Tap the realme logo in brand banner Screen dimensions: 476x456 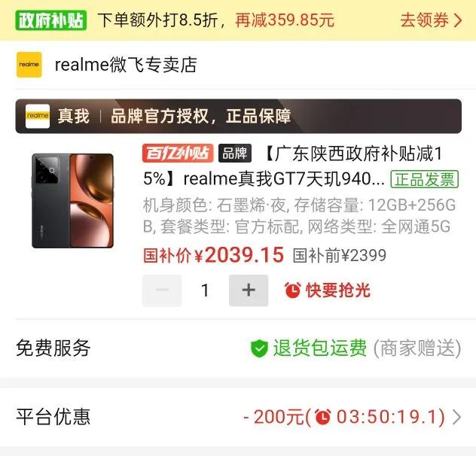[38, 116]
